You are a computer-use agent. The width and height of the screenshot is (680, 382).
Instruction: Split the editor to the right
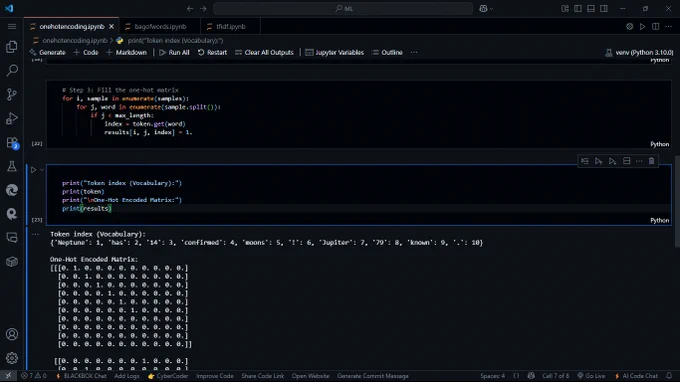655,26
